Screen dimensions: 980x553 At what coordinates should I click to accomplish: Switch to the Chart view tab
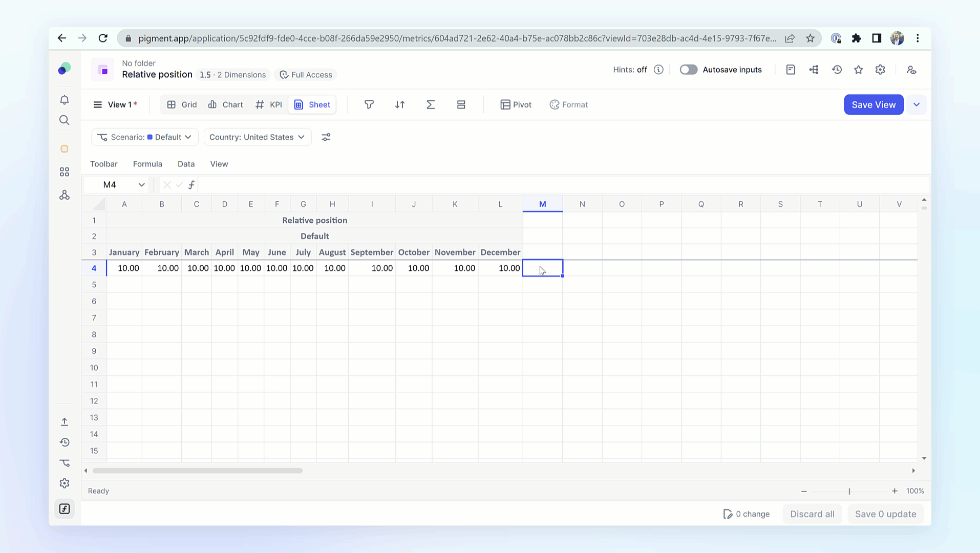point(225,104)
